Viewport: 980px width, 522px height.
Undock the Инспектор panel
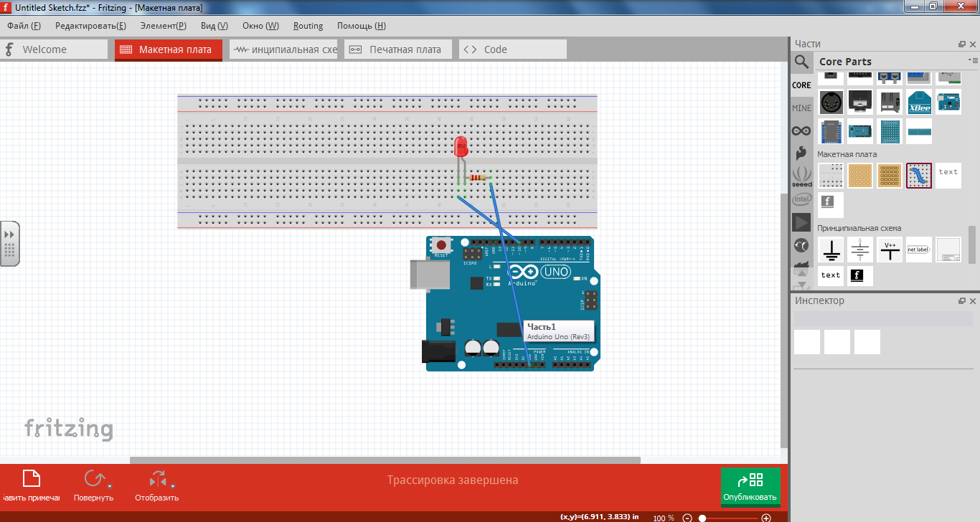coord(962,301)
